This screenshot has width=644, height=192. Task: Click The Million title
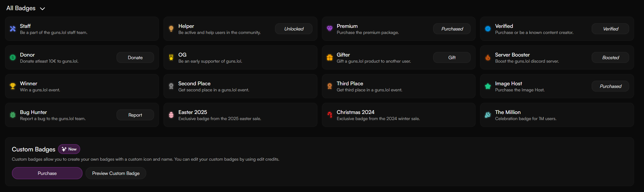click(508, 112)
